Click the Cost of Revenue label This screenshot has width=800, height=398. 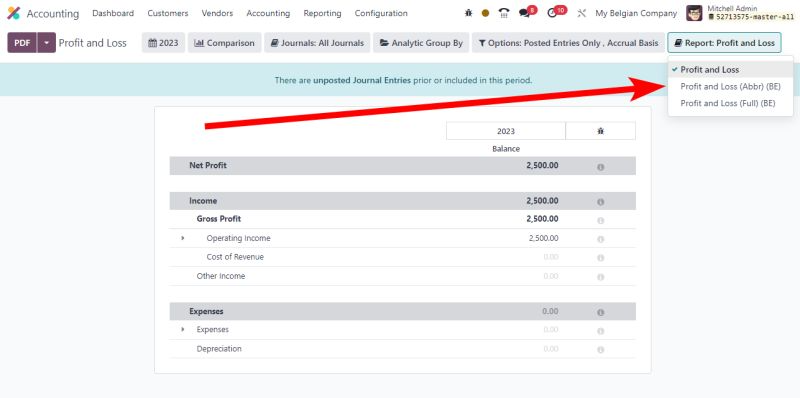coord(235,257)
